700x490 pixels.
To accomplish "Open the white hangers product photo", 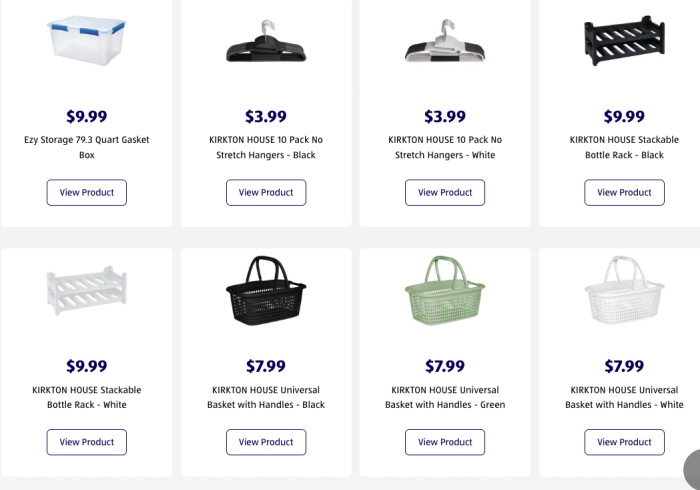I will (x=445, y=42).
